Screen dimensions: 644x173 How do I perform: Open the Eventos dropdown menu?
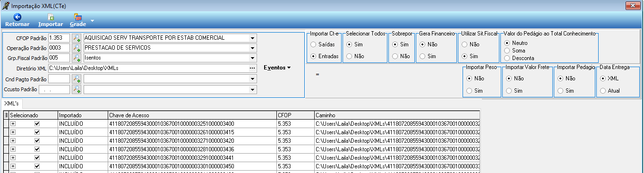[277, 68]
